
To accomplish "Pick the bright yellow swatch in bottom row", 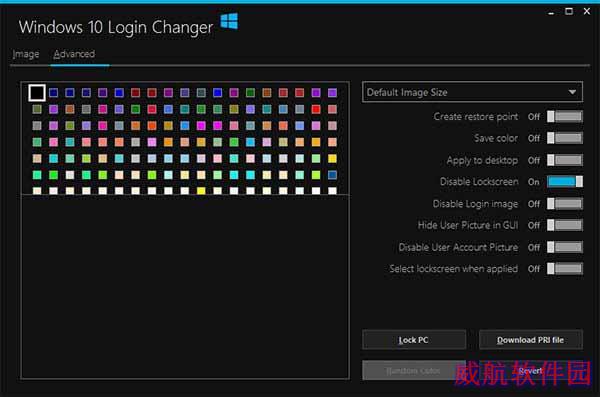I will click(201, 191).
